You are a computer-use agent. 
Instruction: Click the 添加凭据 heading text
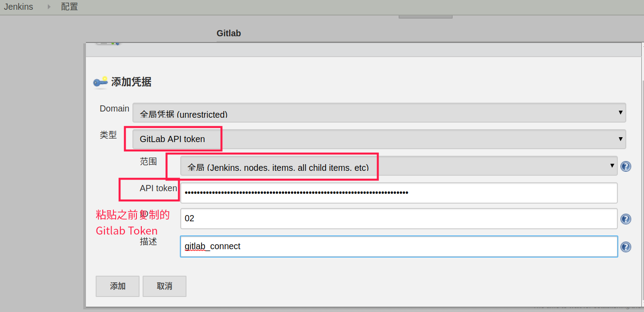tap(131, 82)
